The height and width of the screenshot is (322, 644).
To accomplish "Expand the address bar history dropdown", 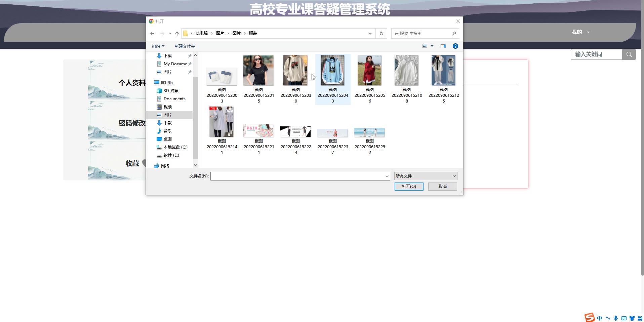I will coord(370,34).
